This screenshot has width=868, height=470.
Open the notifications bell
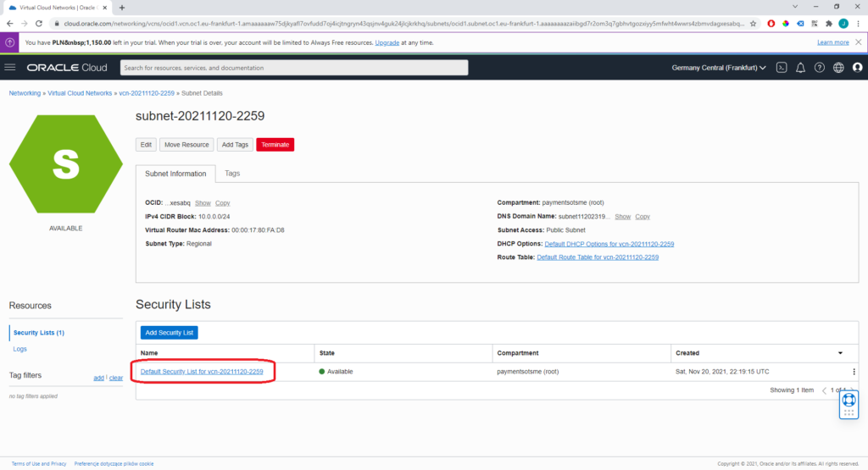click(800, 68)
